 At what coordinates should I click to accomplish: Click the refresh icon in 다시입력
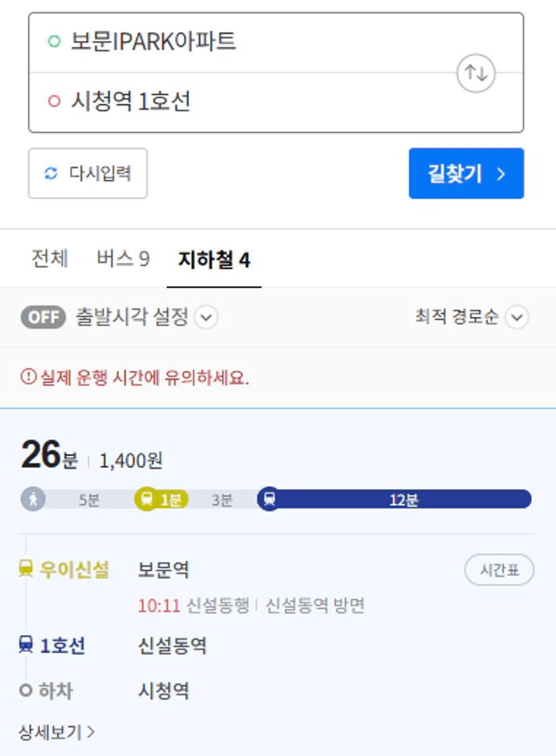click(x=51, y=173)
